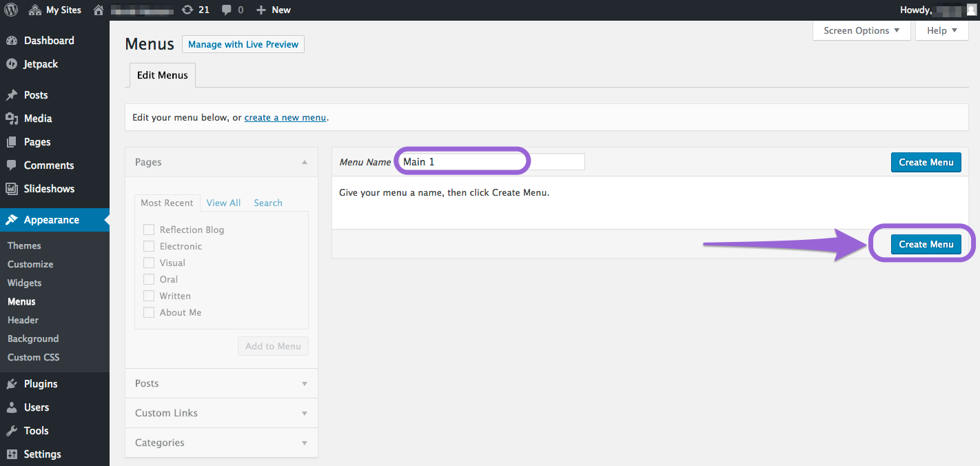Open the Tools sidebar section

pos(36,431)
